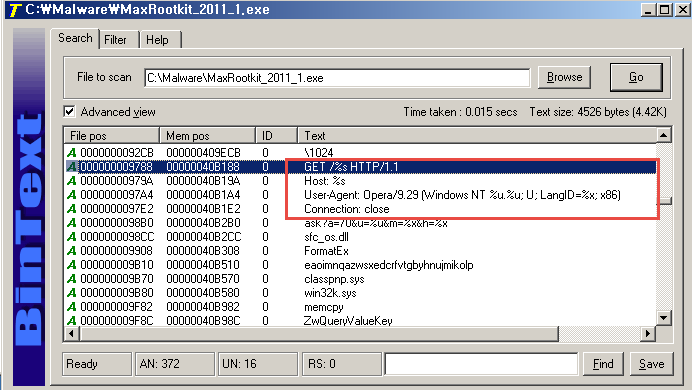Toggle the Advanced view checkbox
The width and height of the screenshot is (692, 390).
[69, 112]
